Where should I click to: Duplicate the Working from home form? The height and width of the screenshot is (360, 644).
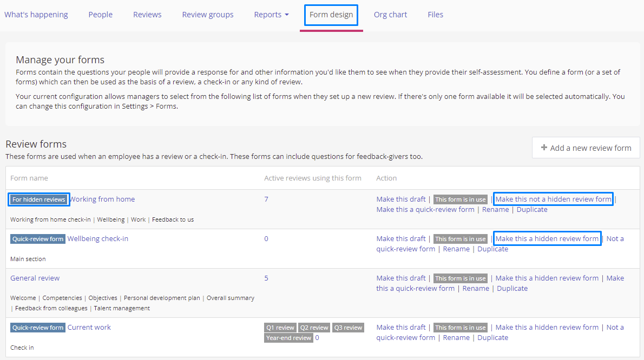coord(532,210)
